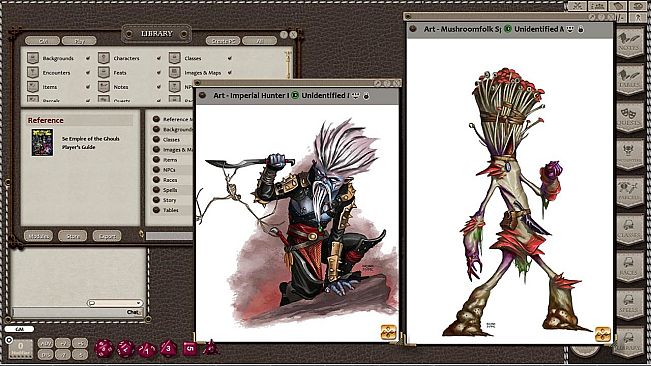Open the Quests sidebar banner

(629, 117)
